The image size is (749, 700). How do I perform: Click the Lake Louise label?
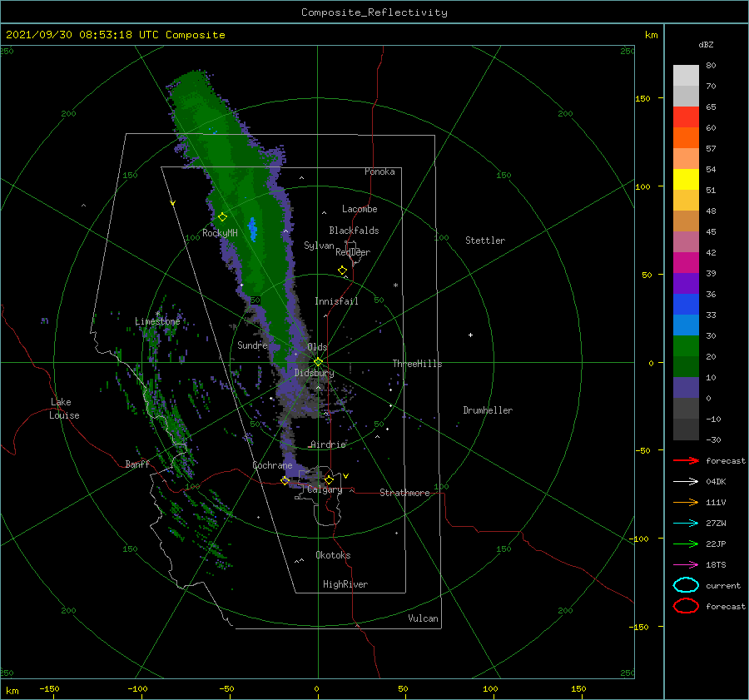(64, 409)
